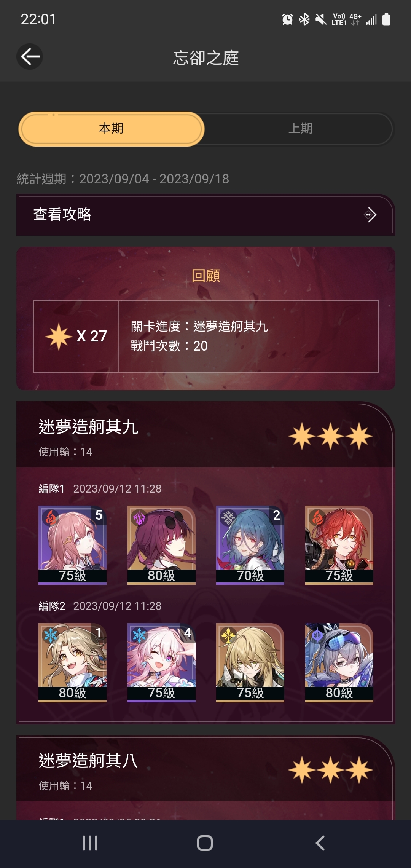The height and width of the screenshot is (868, 411).
Task: Tap three-star rating of 迷夢造舸其八
Action: (x=330, y=770)
